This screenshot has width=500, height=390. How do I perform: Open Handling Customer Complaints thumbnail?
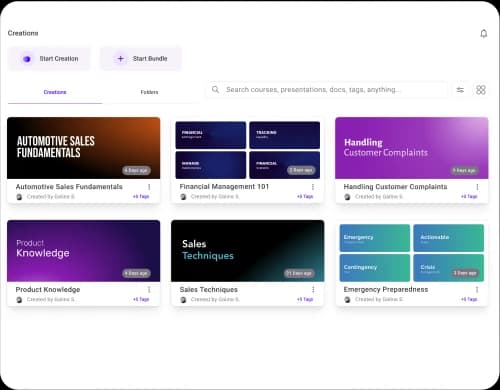pos(412,148)
